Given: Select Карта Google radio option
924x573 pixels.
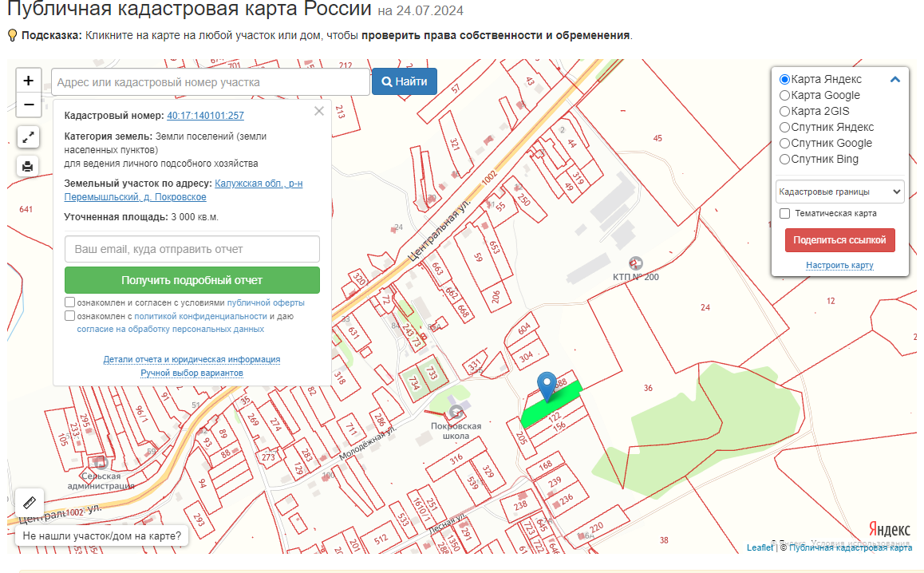Looking at the screenshot, I should click(784, 96).
